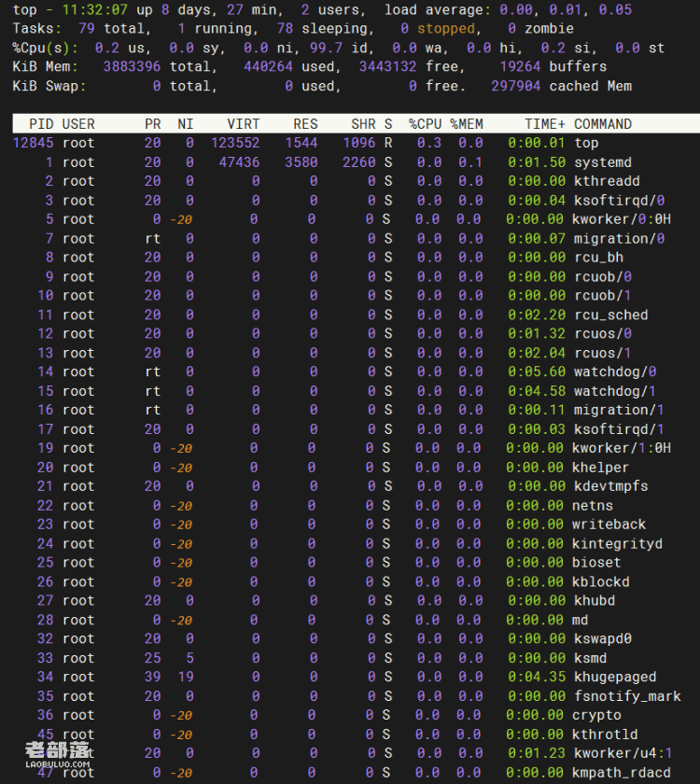Click the rcu_sched process name
This screenshot has height=784, width=700.
coord(611,315)
